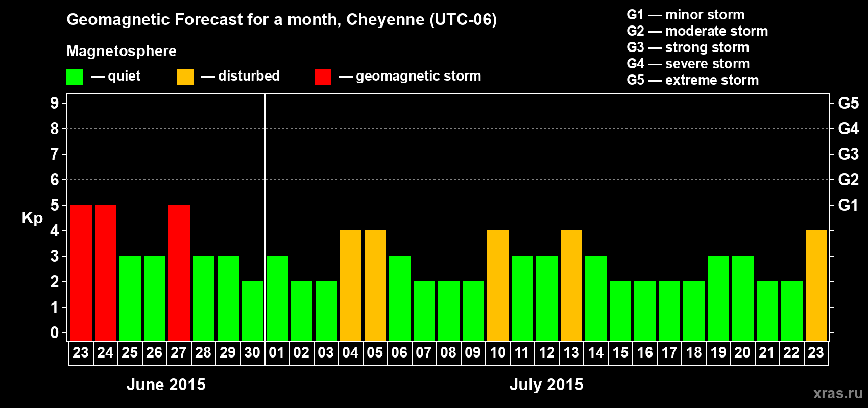Click the 'June 2015' month label
The image size is (868, 408).
tap(166, 385)
